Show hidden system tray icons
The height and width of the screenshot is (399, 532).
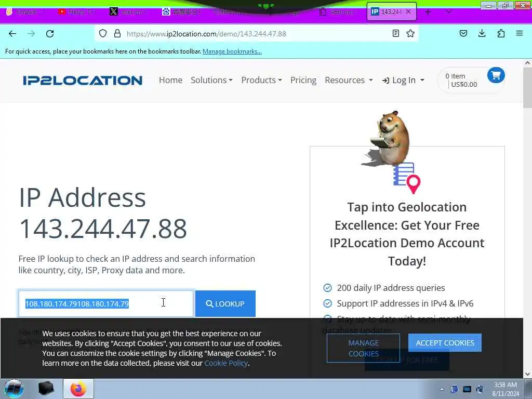pyautogui.click(x=442, y=389)
